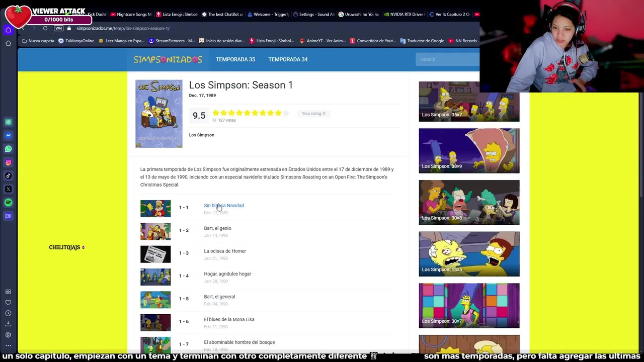Rate with the first yellow star

tap(216, 113)
